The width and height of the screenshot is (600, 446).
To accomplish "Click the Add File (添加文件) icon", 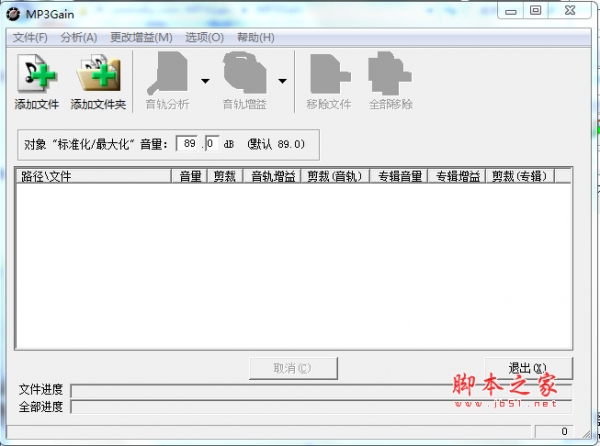I will pyautogui.click(x=36, y=73).
